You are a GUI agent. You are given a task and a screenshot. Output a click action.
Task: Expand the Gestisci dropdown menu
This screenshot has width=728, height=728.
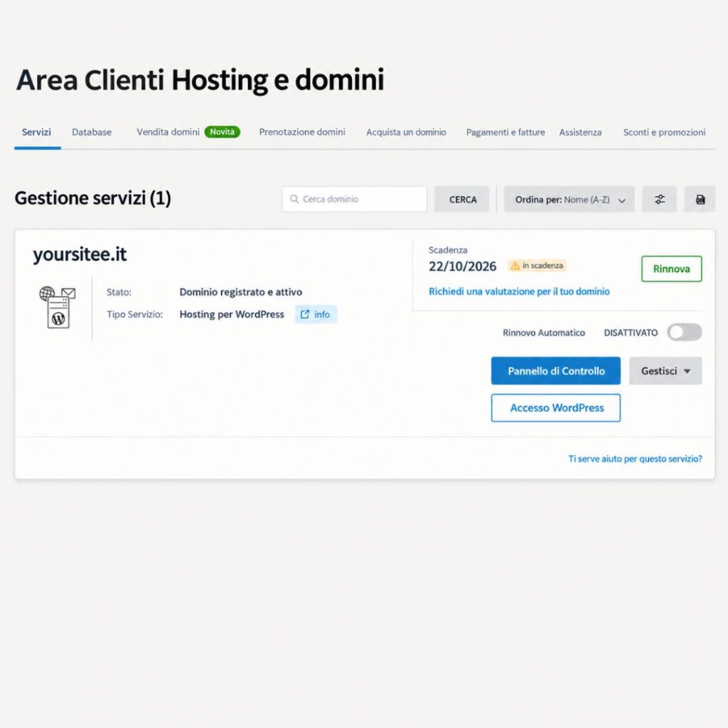[665, 371]
